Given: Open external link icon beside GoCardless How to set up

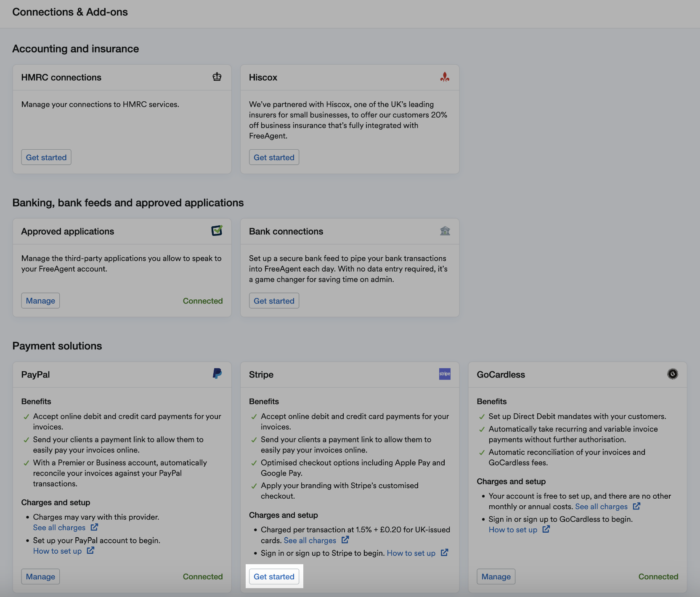Looking at the screenshot, I should tap(546, 529).
